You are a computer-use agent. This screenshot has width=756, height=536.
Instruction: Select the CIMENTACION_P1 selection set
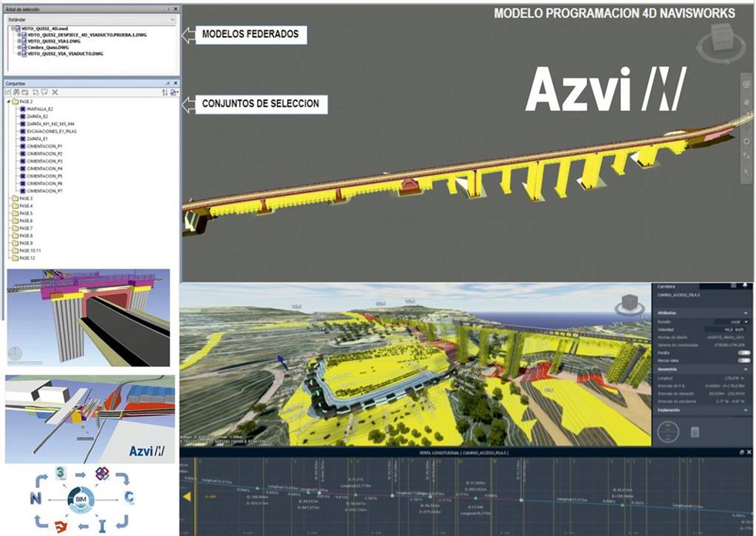[x=41, y=146]
